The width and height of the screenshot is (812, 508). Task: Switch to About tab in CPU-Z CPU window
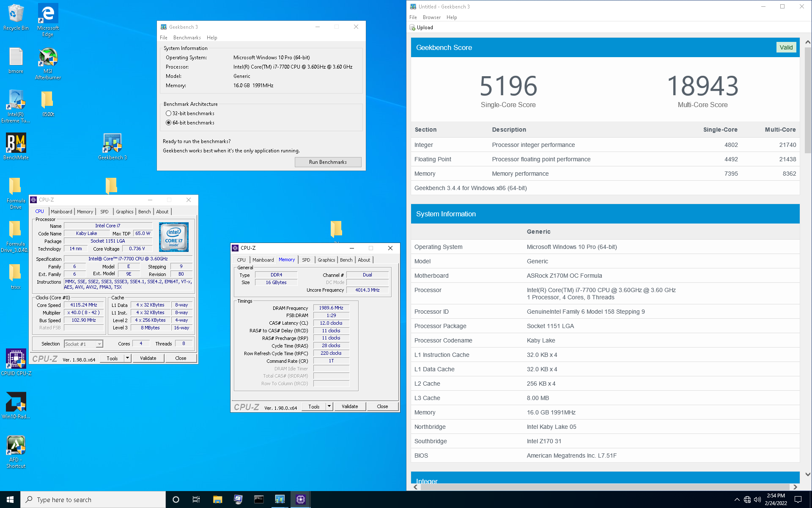[x=162, y=212]
